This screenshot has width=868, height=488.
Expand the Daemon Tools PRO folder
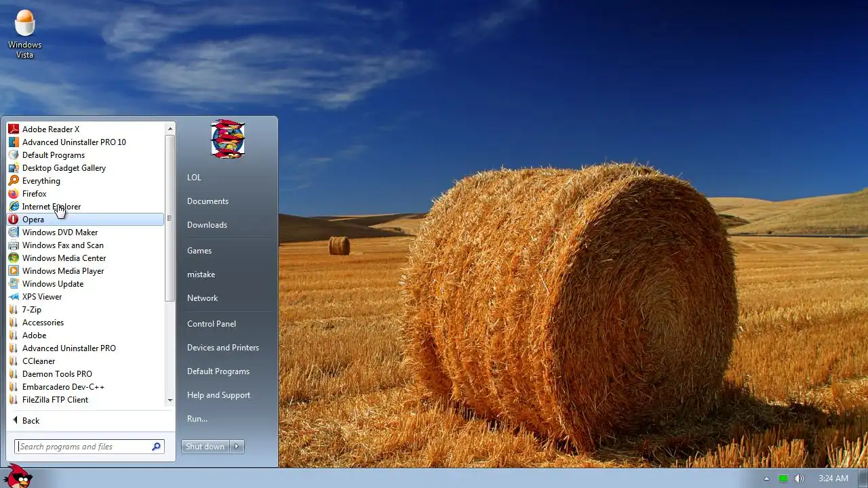click(85, 373)
